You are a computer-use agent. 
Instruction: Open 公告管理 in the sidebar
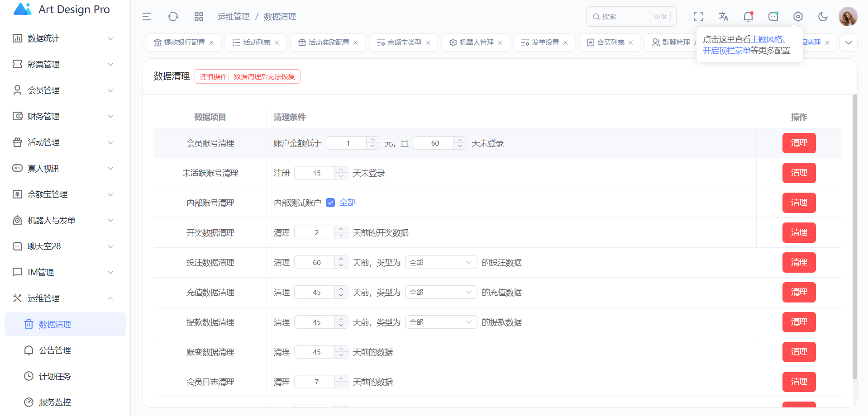[55, 350]
